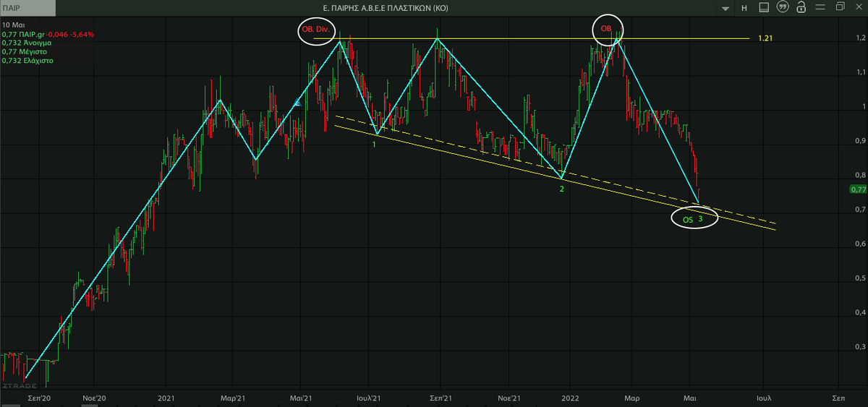Click the 0,77 Μέγιστο value line
Image resolution: width=868 pixels, height=407 pixels.
click(x=23, y=51)
